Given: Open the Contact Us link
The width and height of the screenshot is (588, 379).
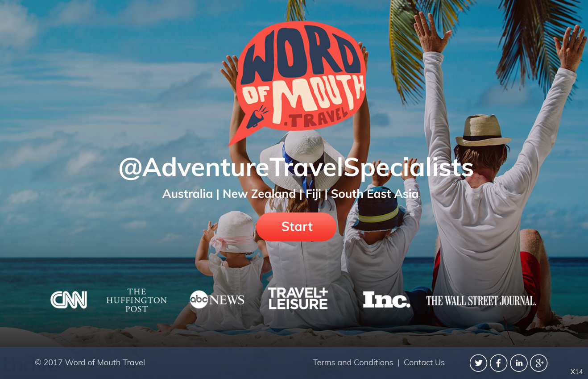Looking at the screenshot, I should [x=424, y=362].
